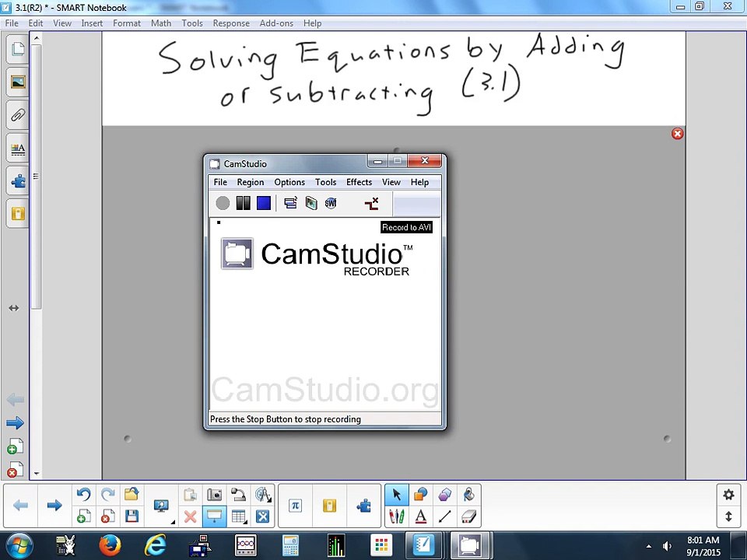Image resolution: width=747 pixels, height=560 pixels.
Task: Open the Page Sorter sidebar tab
Action: point(18,48)
